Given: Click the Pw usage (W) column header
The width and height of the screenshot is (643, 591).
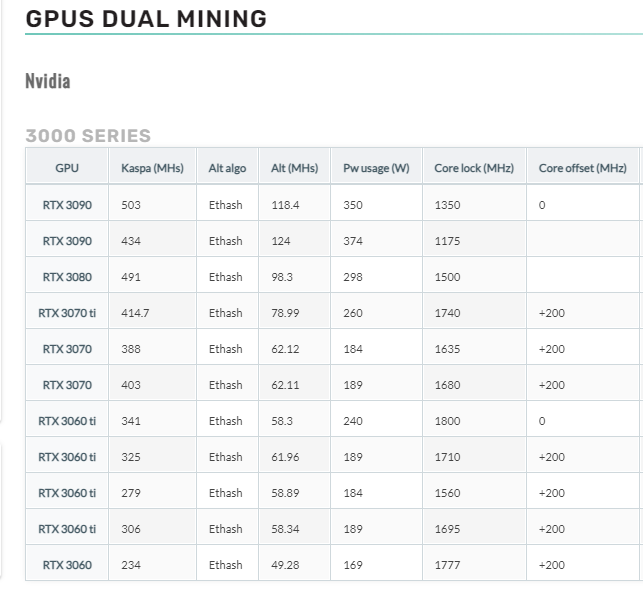Looking at the screenshot, I should click(376, 168).
